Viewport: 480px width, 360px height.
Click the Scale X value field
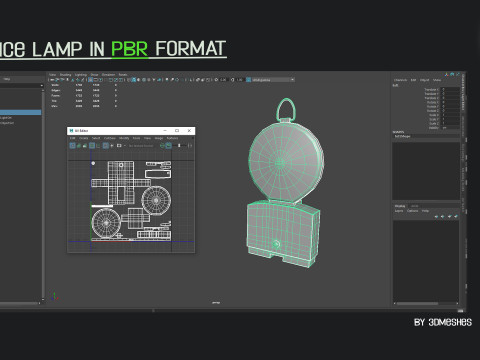[450, 115]
